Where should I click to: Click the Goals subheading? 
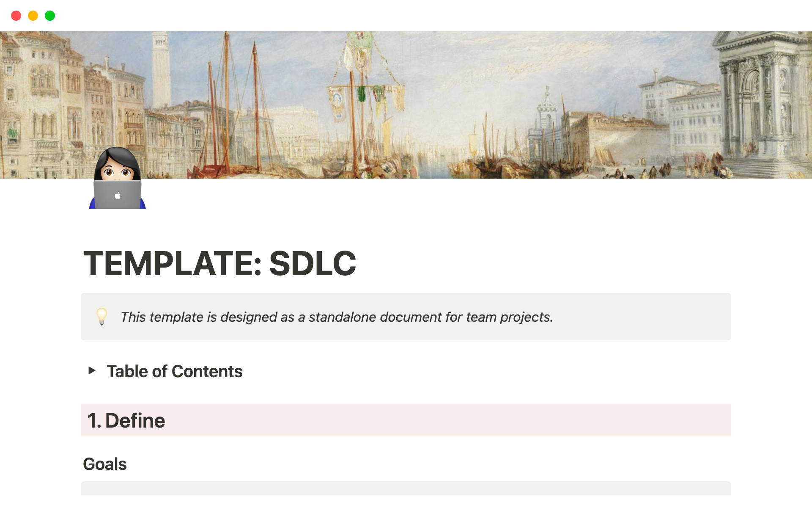[105, 464]
